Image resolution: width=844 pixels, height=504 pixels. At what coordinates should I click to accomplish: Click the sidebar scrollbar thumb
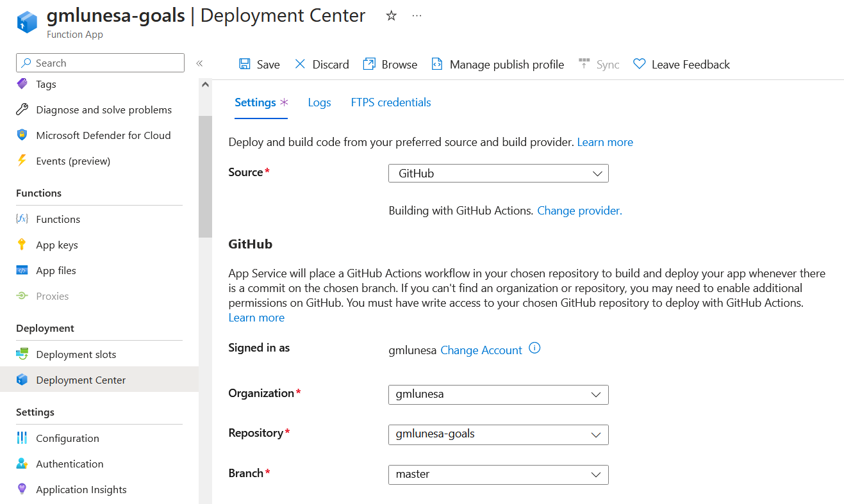(205, 177)
